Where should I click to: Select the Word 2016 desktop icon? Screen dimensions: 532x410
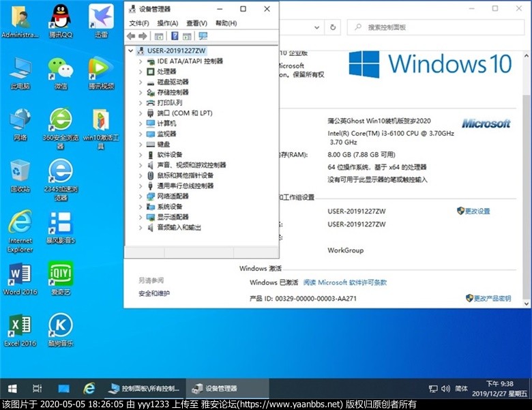tap(20, 278)
